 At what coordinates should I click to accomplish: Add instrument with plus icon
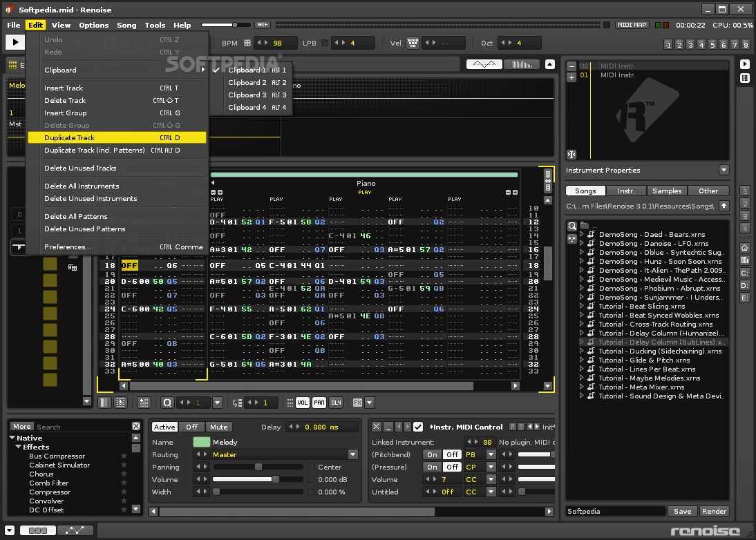coord(571,77)
